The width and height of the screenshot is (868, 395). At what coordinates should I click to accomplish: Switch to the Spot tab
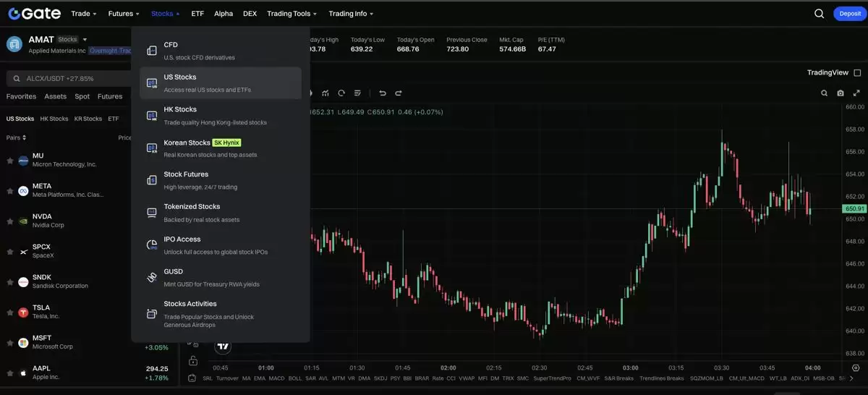[x=82, y=96]
